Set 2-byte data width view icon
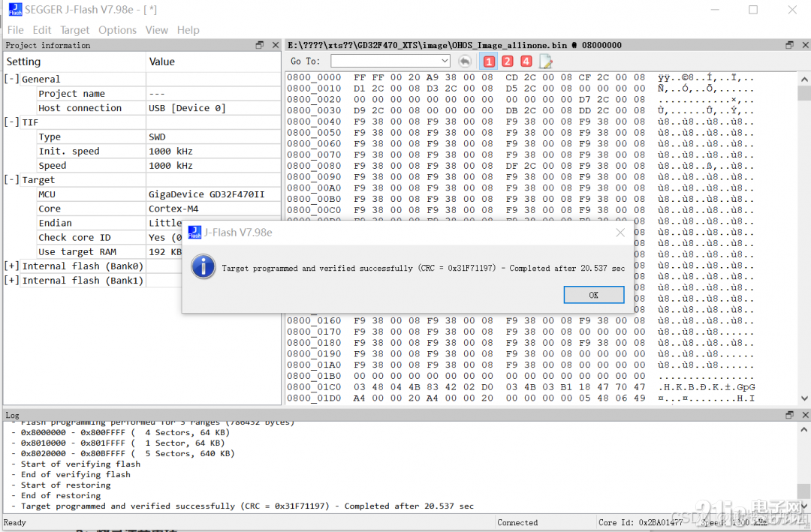Image resolution: width=811 pixels, height=532 pixels. point(508,62)
